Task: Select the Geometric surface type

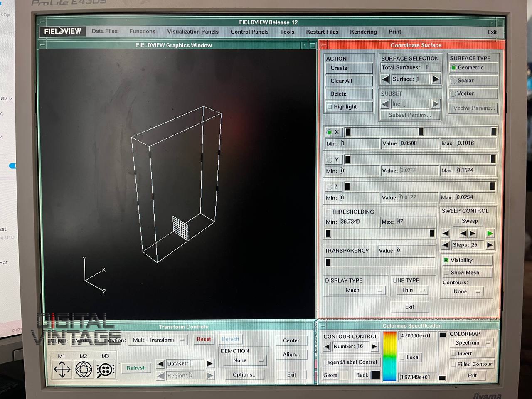Action: point(453,68)
